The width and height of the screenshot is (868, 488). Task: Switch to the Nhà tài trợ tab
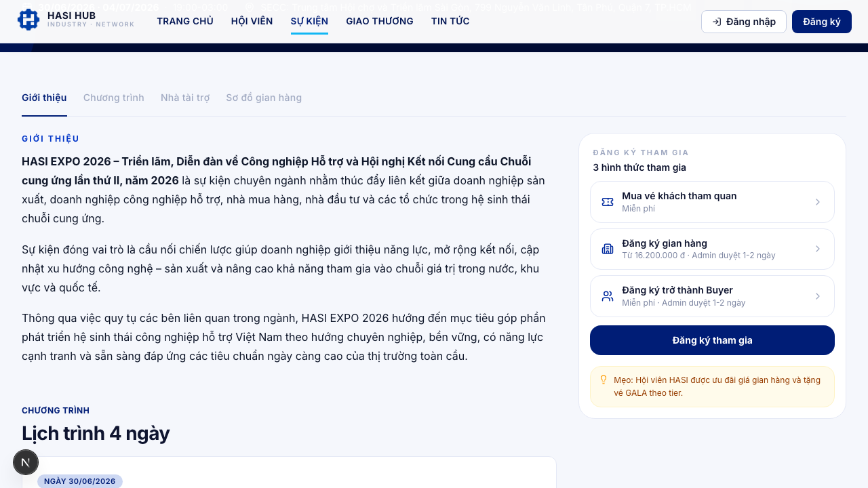point(185,98)
